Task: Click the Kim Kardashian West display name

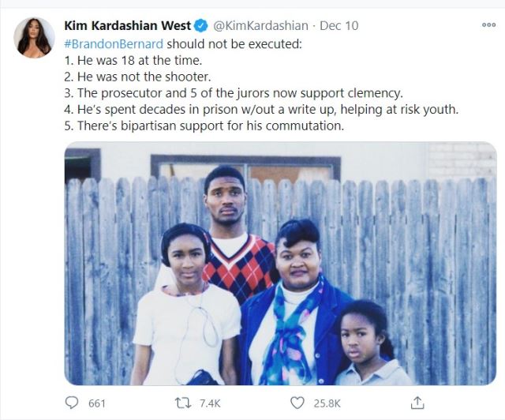Action: pyautogui.click(x=128, y=26)
